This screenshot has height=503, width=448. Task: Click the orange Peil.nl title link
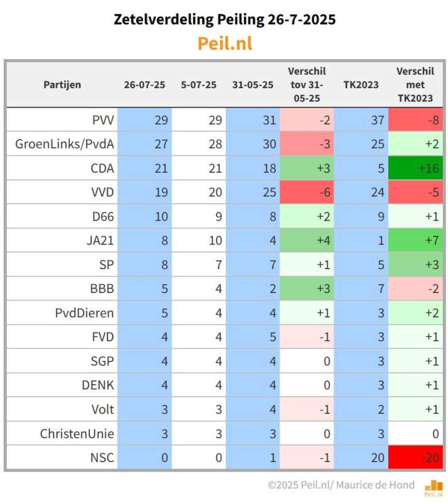[x=225, y=43]
